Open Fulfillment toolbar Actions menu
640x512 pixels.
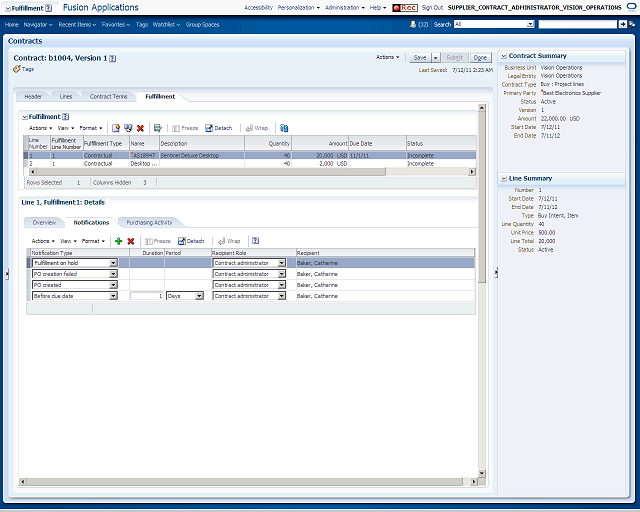[40, 128]
